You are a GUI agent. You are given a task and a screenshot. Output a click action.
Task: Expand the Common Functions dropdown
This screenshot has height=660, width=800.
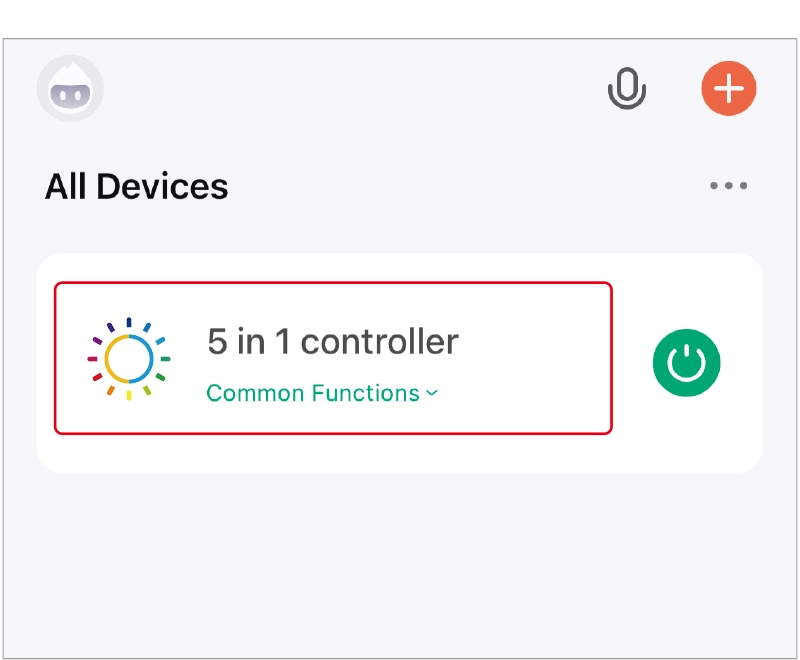(x=321, y=393)
